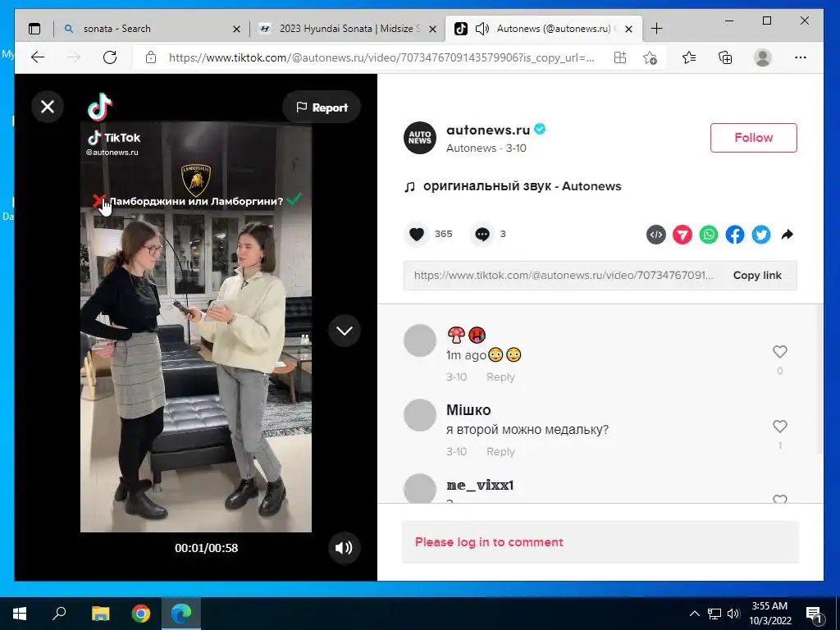Screen dimensions: 840x630
Task: Go back to the previous page
Action: coord(38,57)
